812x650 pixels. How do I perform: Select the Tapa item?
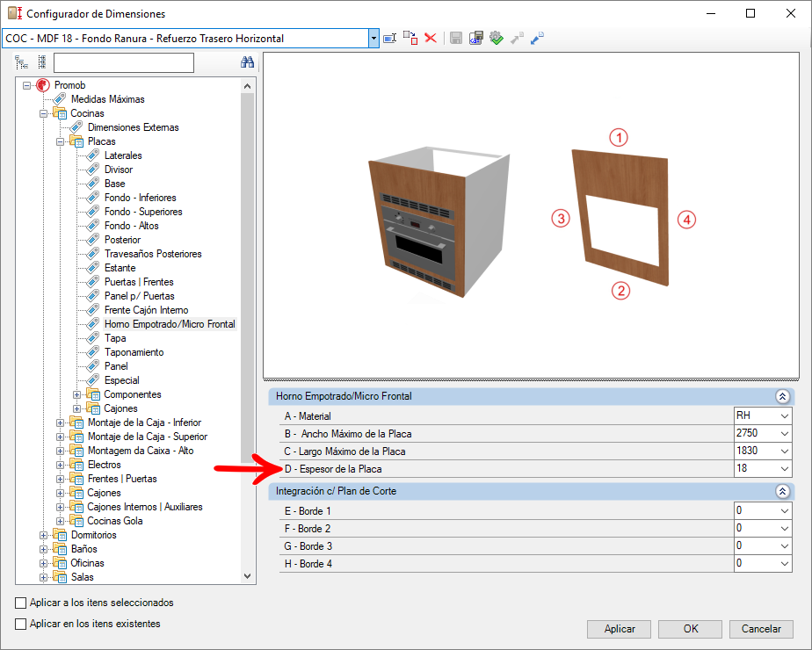tap(115, 338)
